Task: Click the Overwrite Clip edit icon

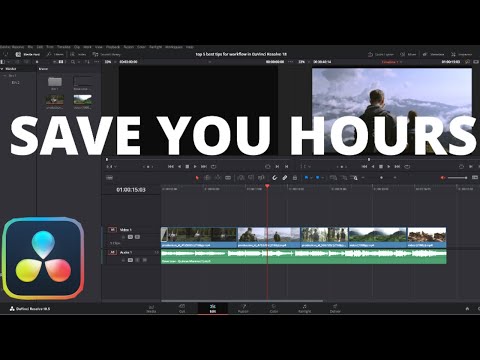Action: [x=251, y=178]
